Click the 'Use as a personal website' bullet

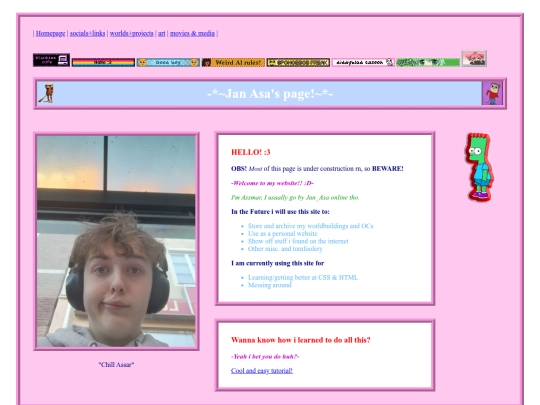click(282, 233)
